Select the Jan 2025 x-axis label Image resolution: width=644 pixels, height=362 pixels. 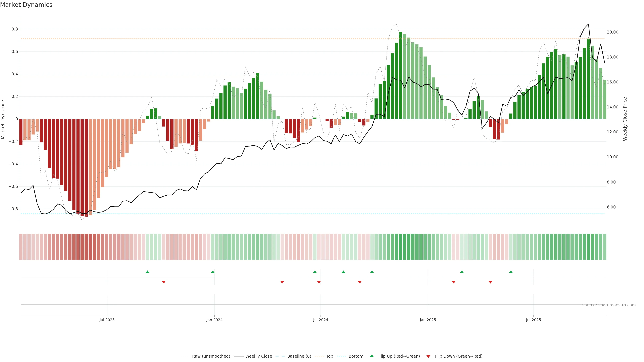click(428, 320)
